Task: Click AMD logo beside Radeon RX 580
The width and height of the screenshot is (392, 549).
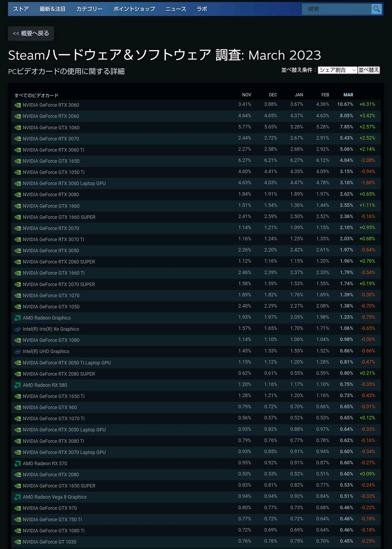Action: 18,385
